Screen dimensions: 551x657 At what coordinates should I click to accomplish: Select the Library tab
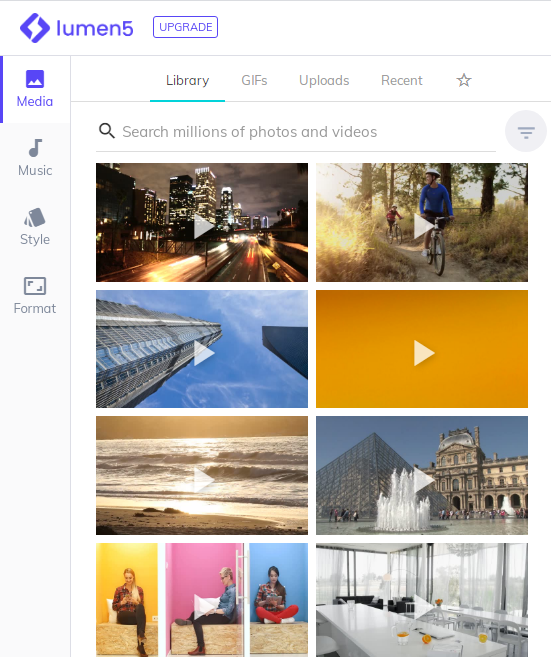tap(187, 80)
